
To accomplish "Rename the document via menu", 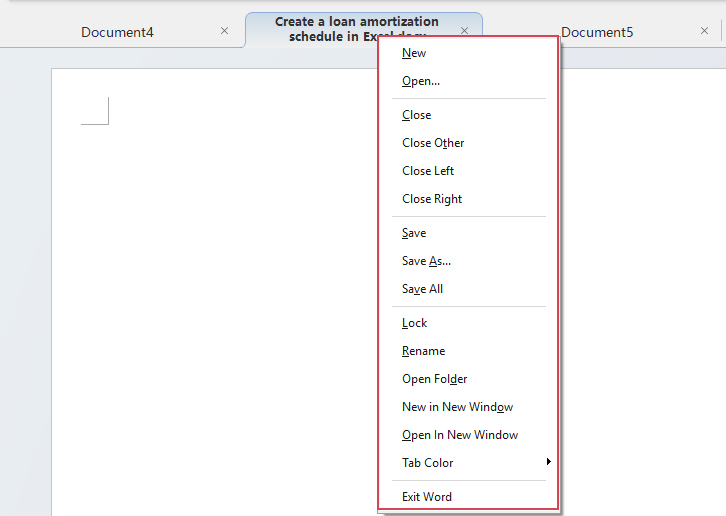I will click(424, 351).
